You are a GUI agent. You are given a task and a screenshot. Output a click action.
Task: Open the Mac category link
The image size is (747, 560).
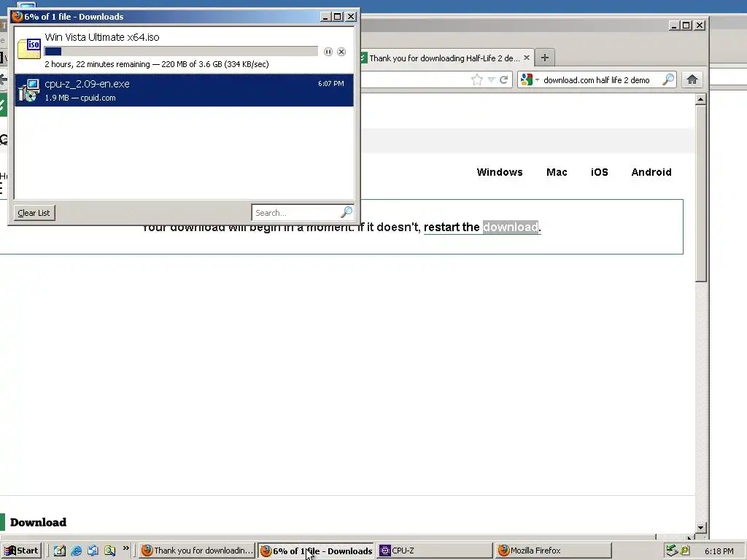coord(557,172)
